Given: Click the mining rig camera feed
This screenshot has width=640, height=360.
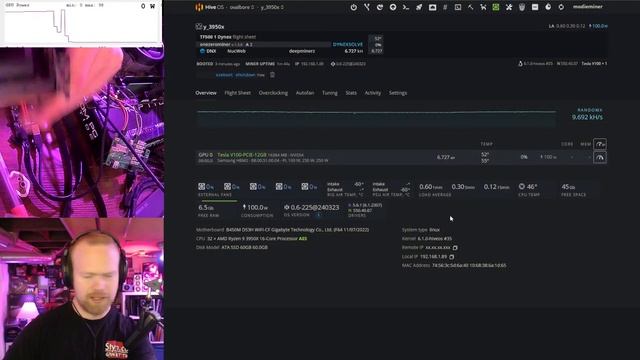Looking at the screenshot, I should tap(82, 132).
